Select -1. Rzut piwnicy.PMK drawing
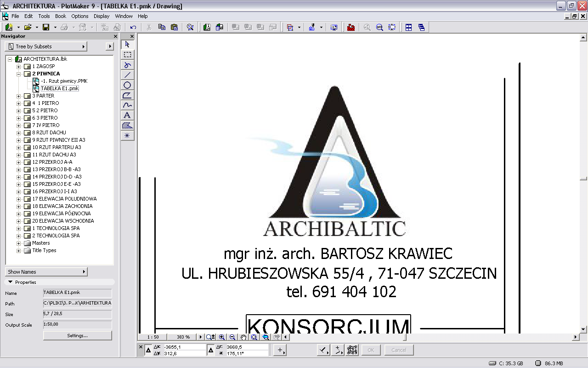Image resolution: width=588 pixels, height=368 pixels. (x=64, y=81)
